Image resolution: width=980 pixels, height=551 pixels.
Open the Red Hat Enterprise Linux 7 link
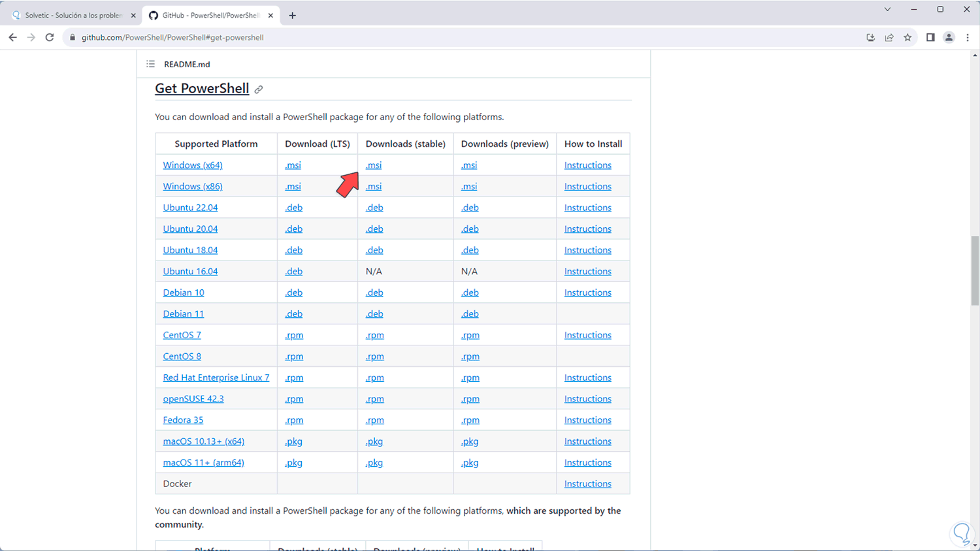click(216, 377)
